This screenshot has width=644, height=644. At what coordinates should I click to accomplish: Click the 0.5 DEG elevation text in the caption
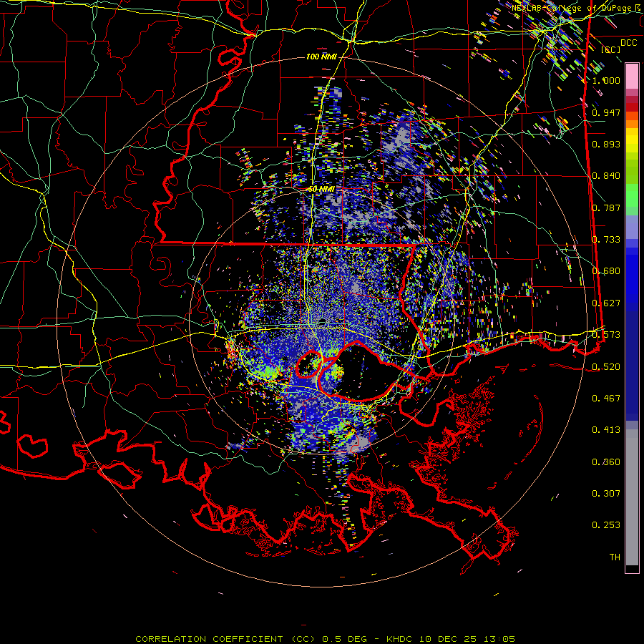pyautogui.click(x=345, y=639)
